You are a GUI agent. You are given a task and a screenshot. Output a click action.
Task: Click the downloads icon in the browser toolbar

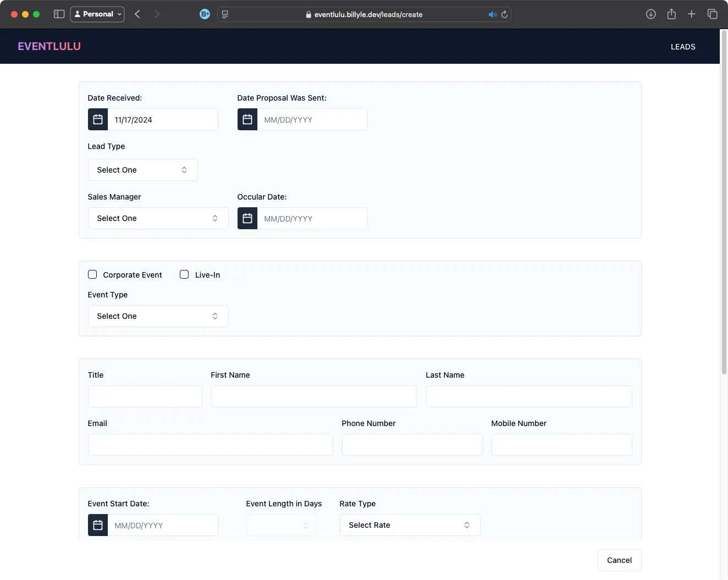(651, 14)
